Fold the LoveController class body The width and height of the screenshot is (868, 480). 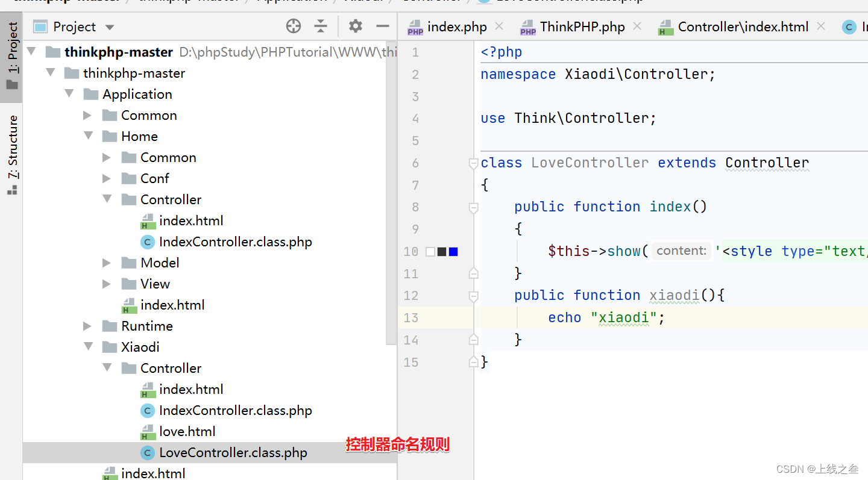click(x=473, y=163)
